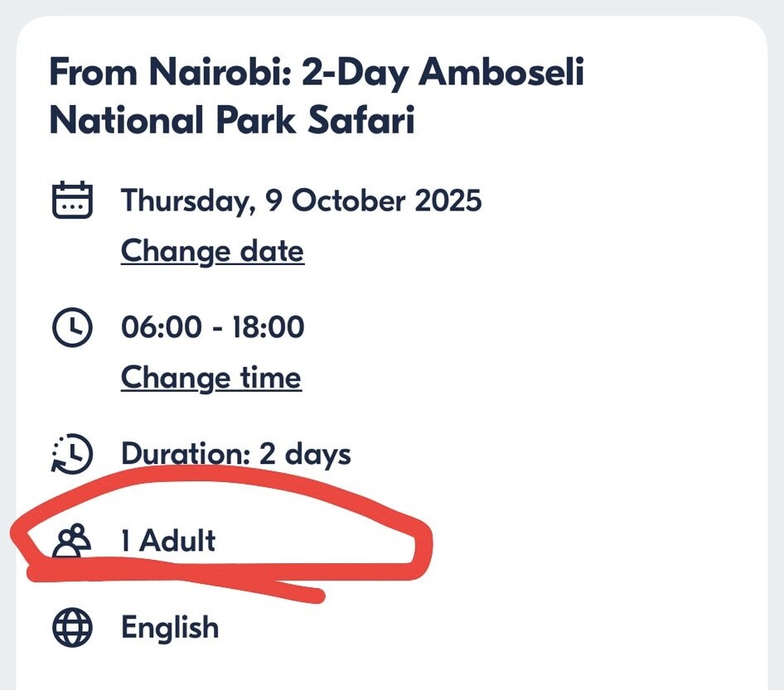Click the calendar icon beside the date
The width and height of the screenshot is (784, 690).
(73, 200)
